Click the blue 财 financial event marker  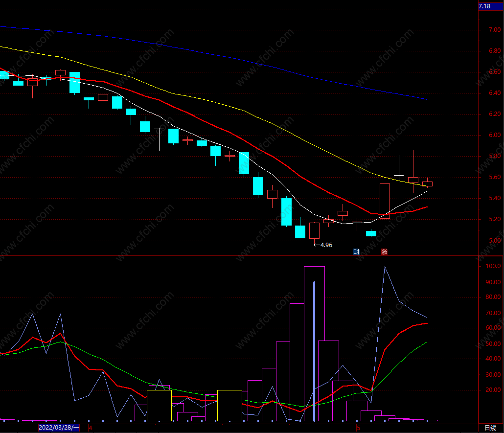pos(356,252)
